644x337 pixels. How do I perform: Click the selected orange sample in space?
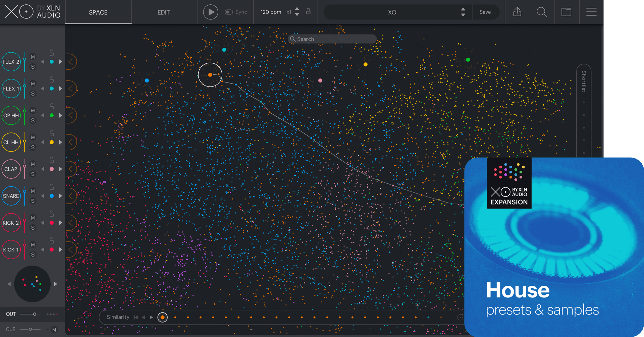(x=210, y=75)
